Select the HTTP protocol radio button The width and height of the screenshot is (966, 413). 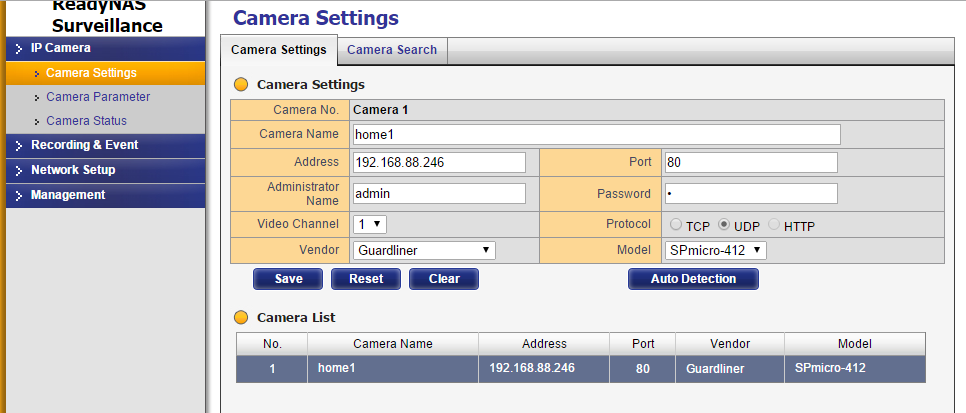773,225
